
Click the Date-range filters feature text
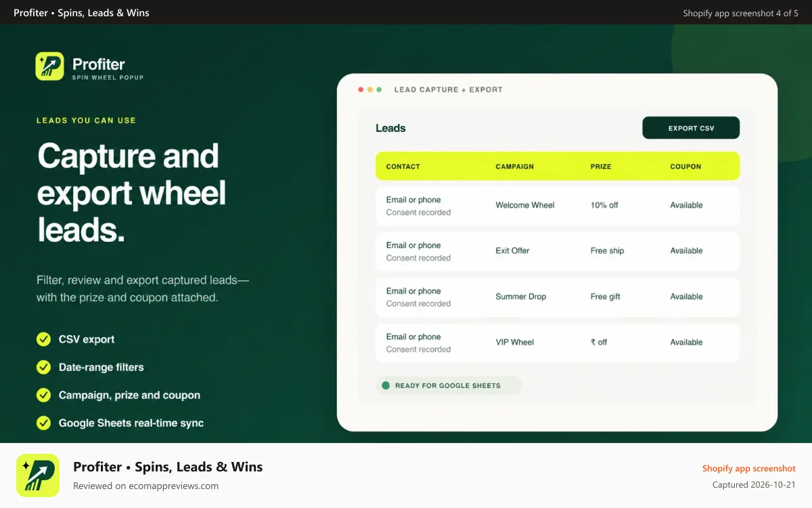point(101,367)
